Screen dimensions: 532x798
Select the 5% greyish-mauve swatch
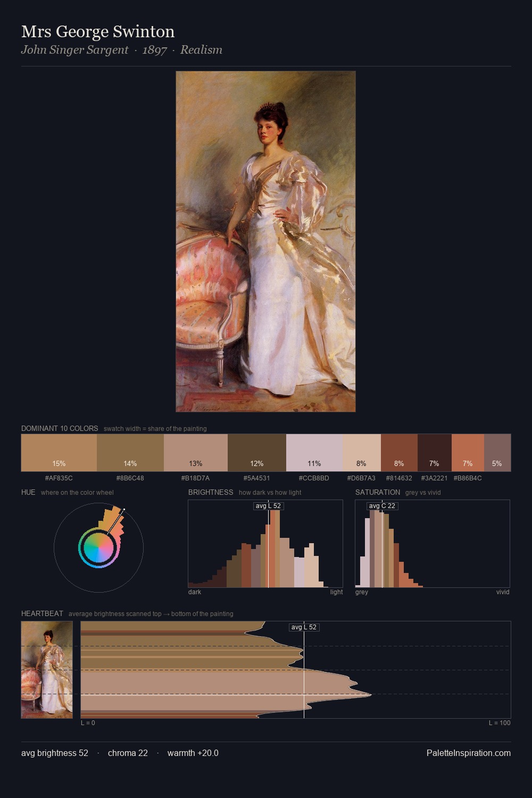[x=497, y=453]
